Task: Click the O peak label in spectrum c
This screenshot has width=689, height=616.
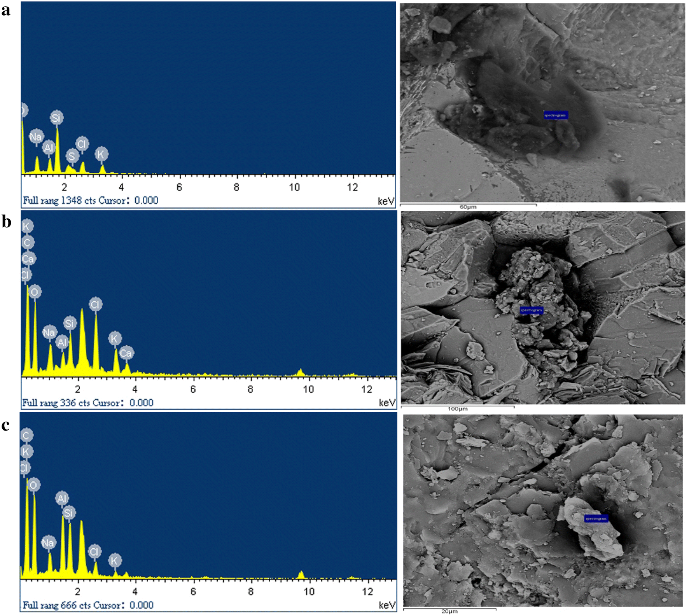Action: coord(33,485)
